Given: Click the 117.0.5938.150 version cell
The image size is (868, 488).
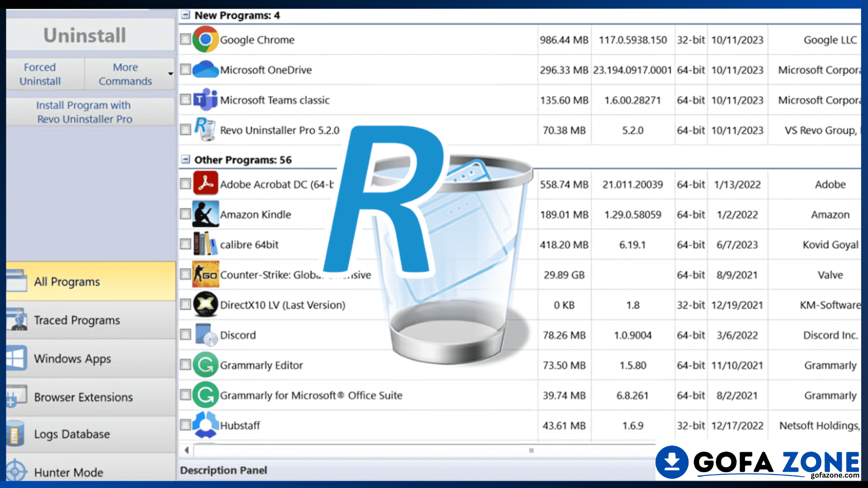Looking at the screenshot, I should 633,40.
